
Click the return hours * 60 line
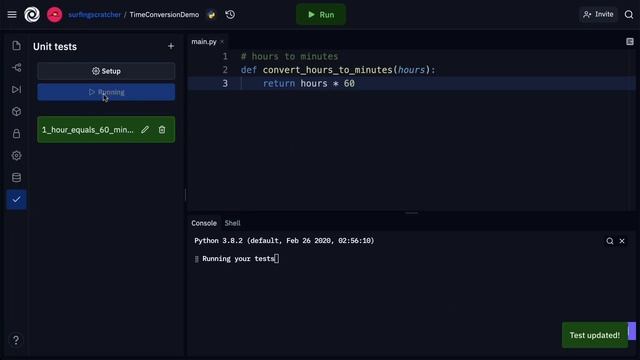click(x=309, y=83)
